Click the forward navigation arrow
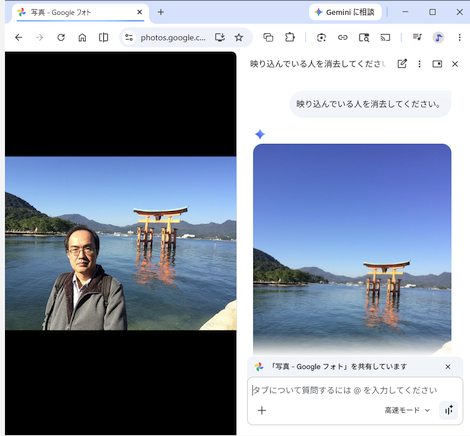 click(39, 38)
